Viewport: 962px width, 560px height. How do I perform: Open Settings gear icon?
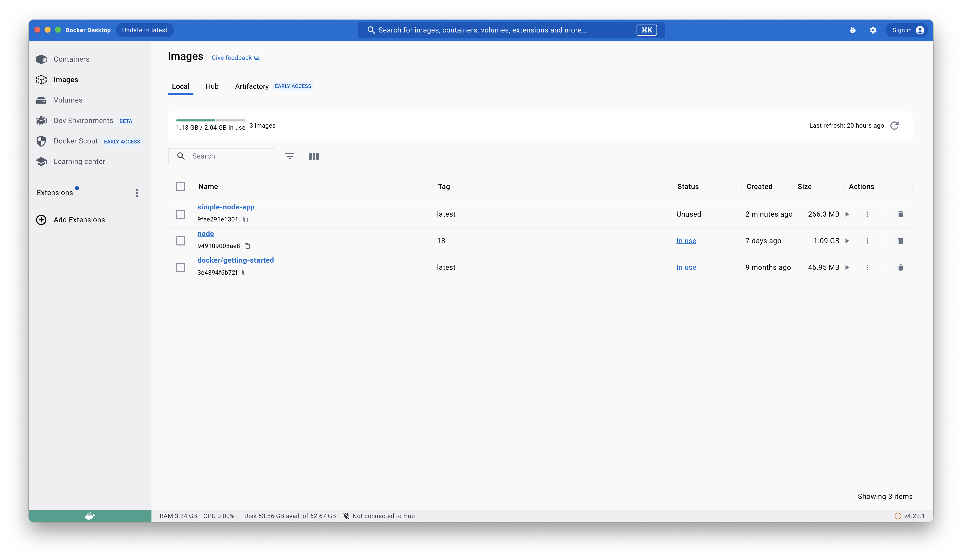(x=873, y=30)
